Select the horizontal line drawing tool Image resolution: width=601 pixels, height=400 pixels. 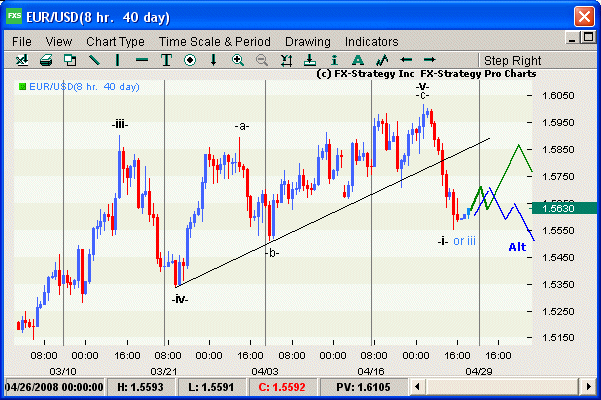click(142, 60)
